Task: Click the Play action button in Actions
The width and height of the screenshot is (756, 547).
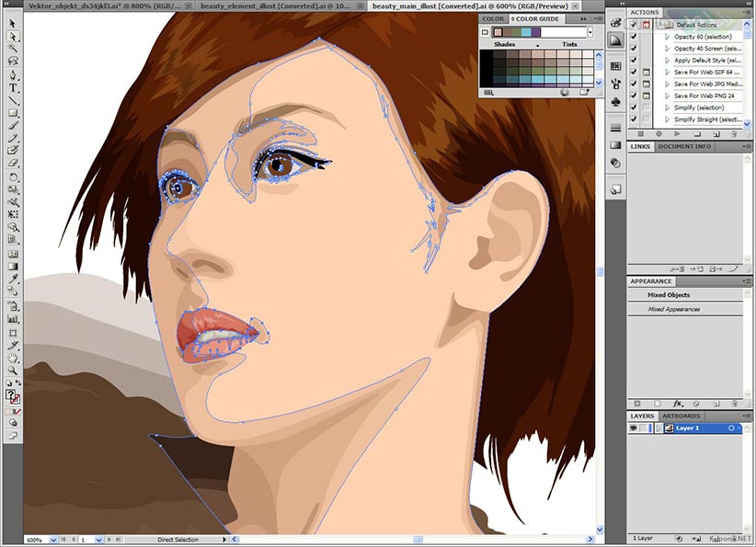Action: pos(676,134)
